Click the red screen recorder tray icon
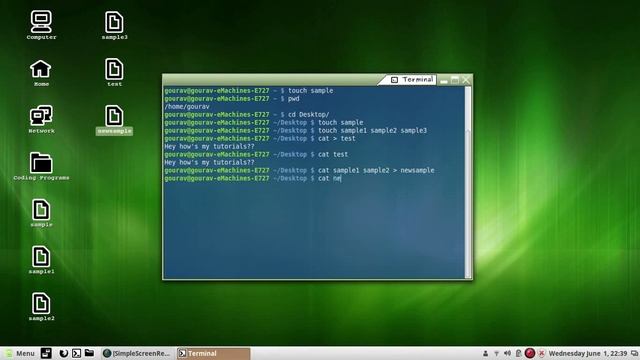The image size is (640, 360). 530,353
